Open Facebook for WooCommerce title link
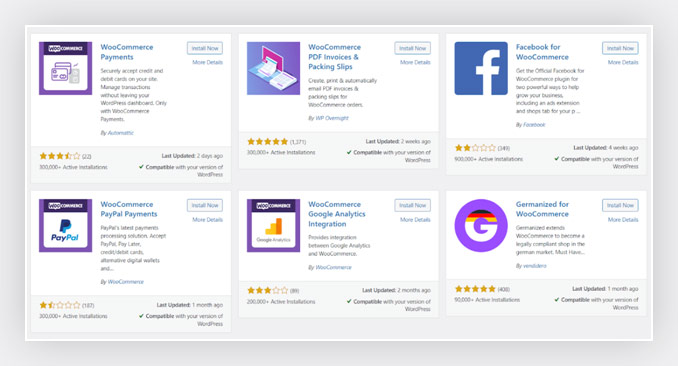The width and height of the screenshot is (678, 366). [542, 52]
